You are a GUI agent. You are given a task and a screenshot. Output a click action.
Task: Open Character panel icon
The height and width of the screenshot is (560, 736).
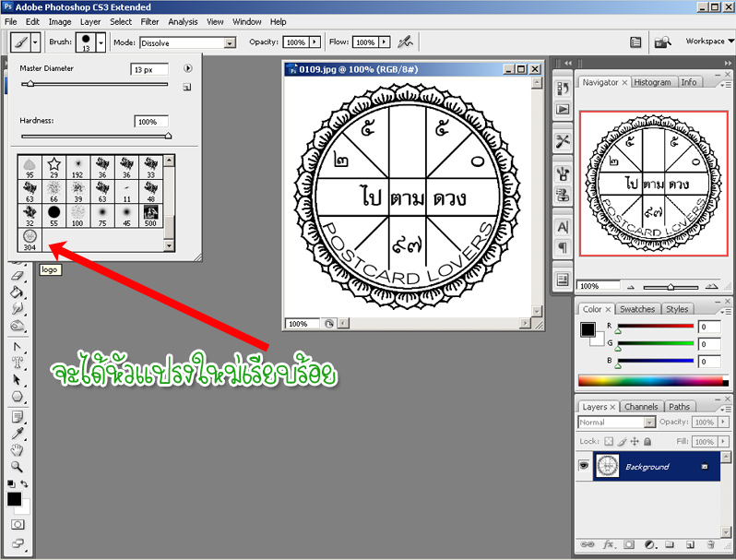coord(563,227)
